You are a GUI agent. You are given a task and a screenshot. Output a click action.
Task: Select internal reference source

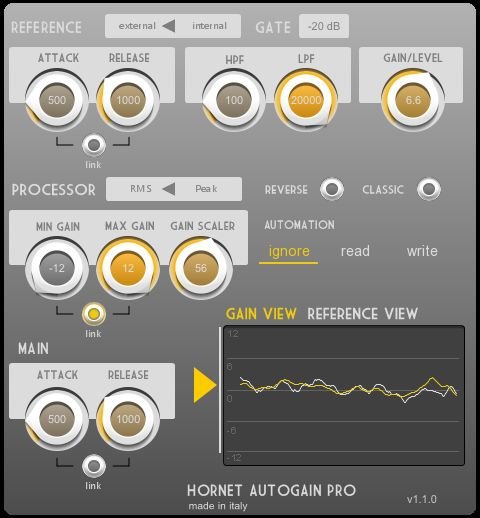pyautogui.click(x=209, y=26)
